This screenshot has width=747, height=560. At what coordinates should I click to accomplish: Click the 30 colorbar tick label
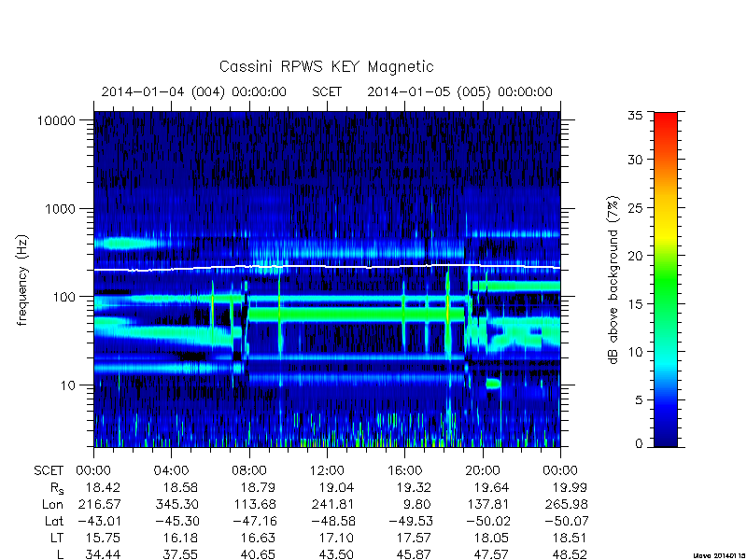click(635, 160)
